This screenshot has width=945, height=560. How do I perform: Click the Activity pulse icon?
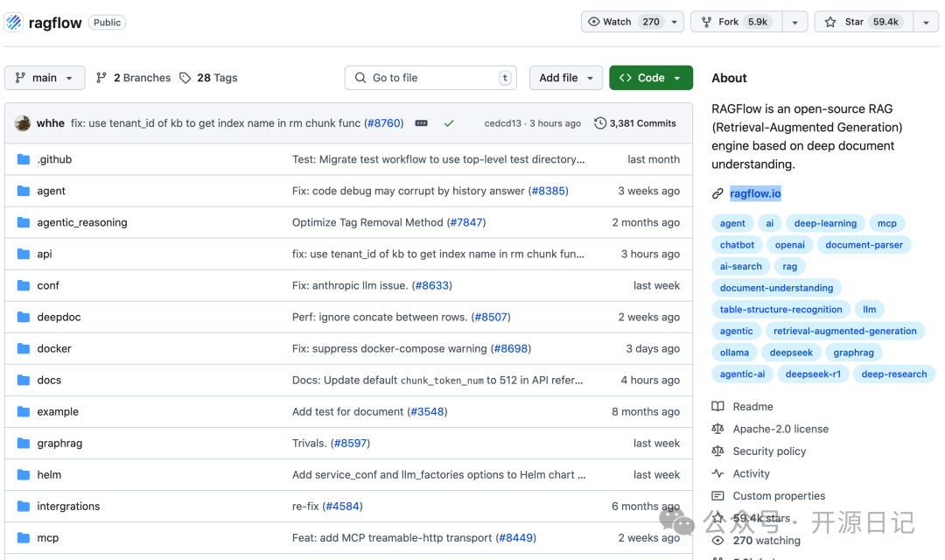point(717,473)
